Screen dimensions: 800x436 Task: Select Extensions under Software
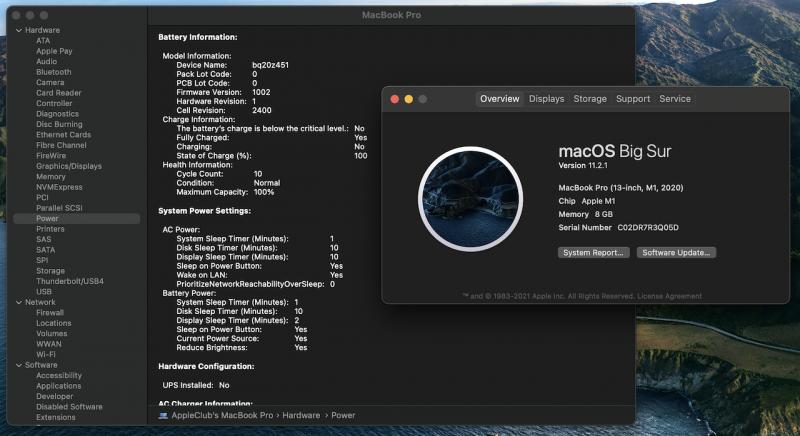coord(56,417)
